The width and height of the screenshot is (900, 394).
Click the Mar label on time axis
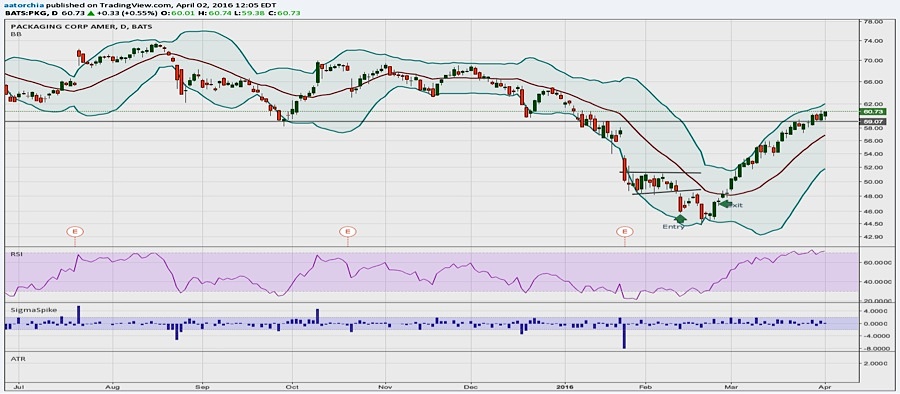pos(731,388)
